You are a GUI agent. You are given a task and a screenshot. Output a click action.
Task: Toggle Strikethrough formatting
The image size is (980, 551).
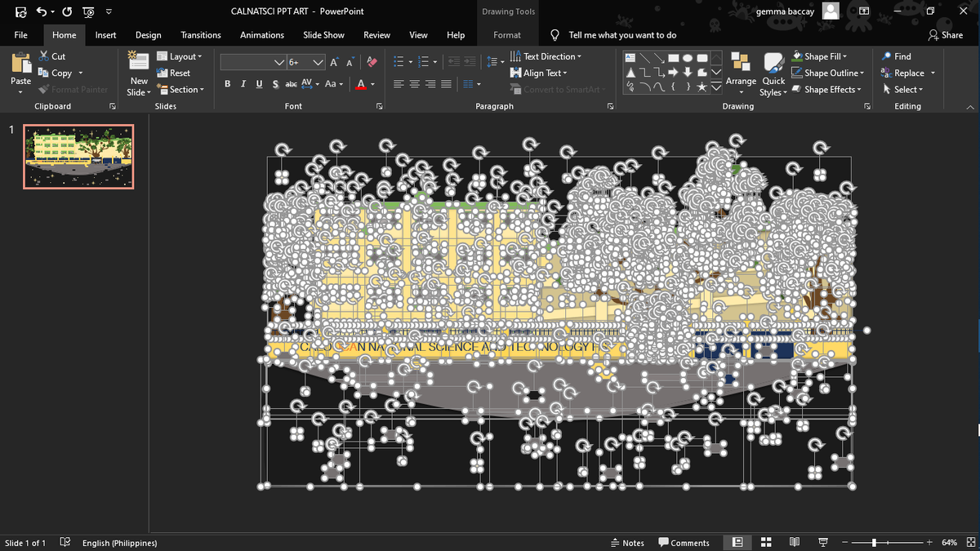pos(291,84)
